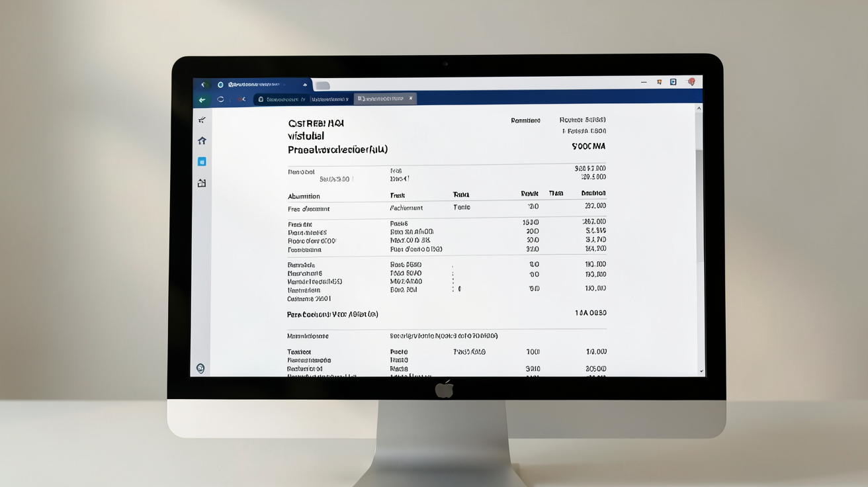Click the scrollbar up arrow
The width and height of the screenshot is (868, 487).
click(x=699, y=108)
